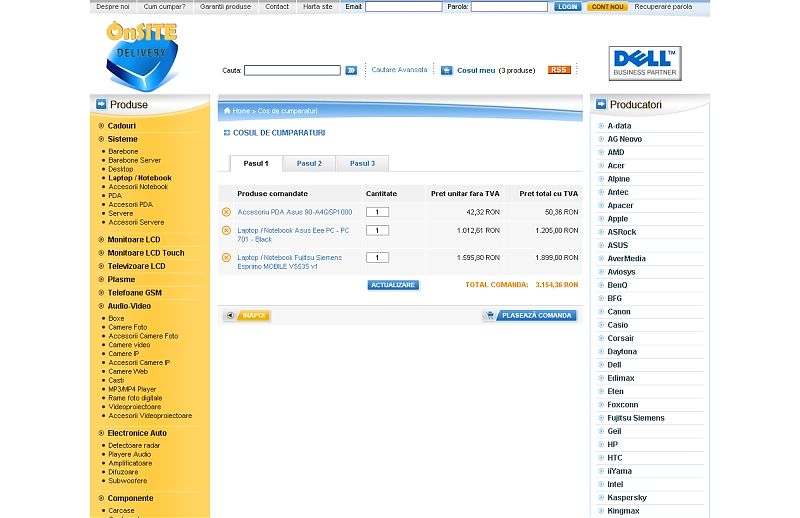Open Garantii produse menu item
This screenshot has width=800, height=518.
click(226, 7)
